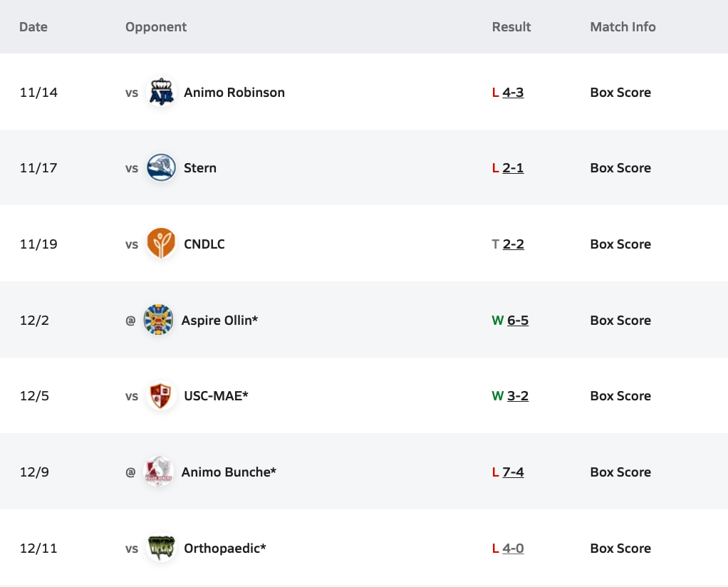Click the Match Info column header

(623, 27)
